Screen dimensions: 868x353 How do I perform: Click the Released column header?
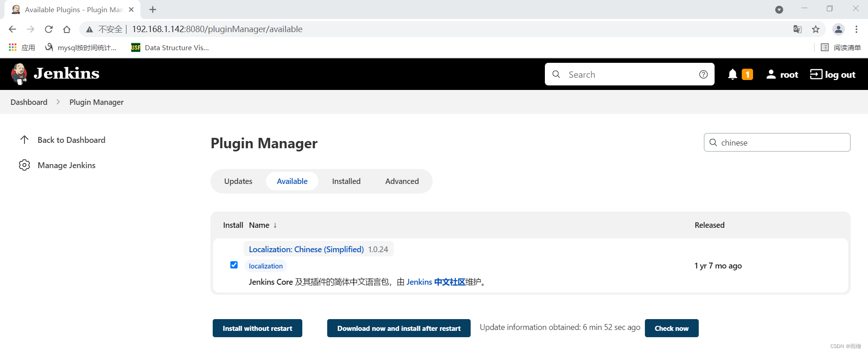coord(710,225)
